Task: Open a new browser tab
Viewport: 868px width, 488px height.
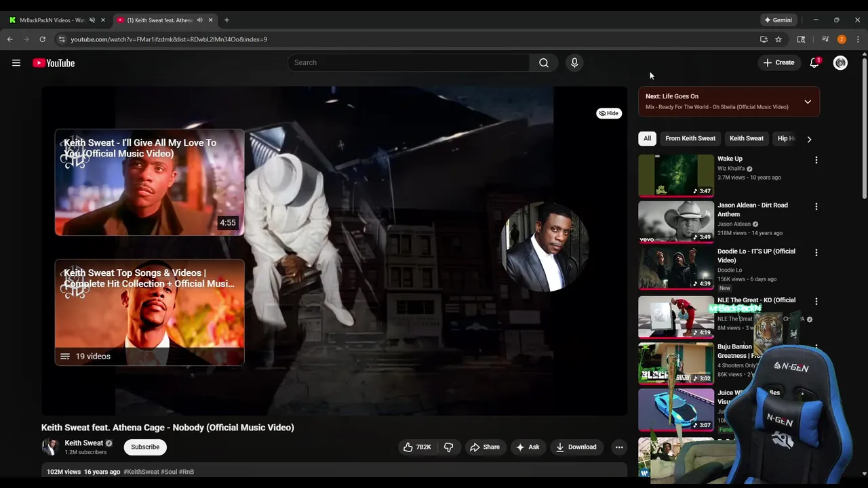Action: click(226, 20)
